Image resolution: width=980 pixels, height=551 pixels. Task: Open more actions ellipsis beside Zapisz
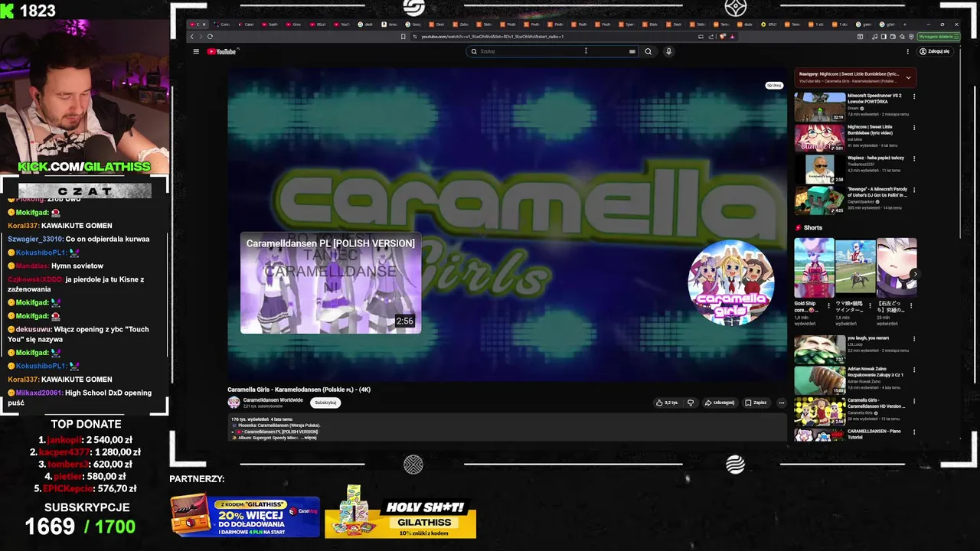point(782,403)
